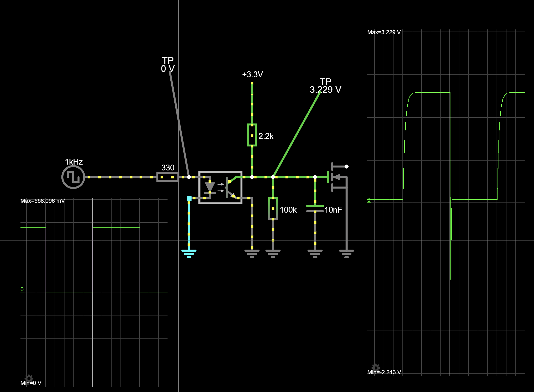Open left scope settings gear icon

click(x=29, y=378)
